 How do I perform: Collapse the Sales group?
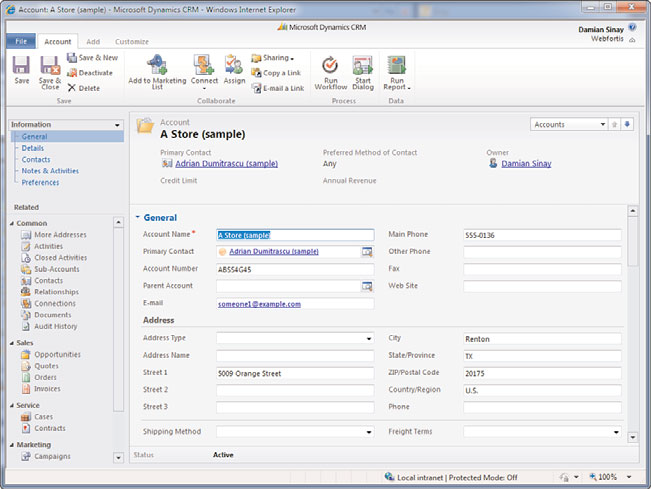click(x=12, y=343)
